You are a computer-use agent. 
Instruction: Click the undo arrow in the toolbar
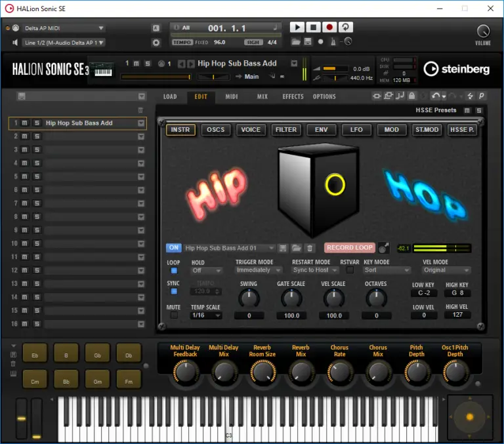(x=436, y=96)
